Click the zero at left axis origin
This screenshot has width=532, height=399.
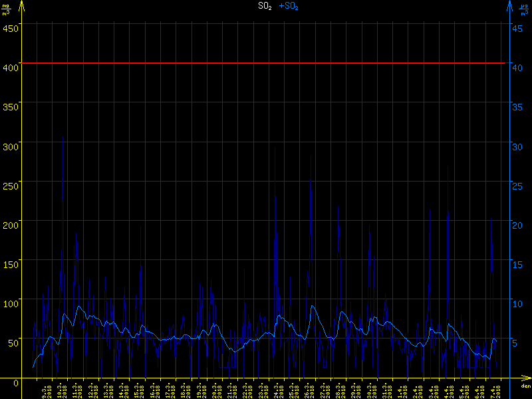coord(16,383)
